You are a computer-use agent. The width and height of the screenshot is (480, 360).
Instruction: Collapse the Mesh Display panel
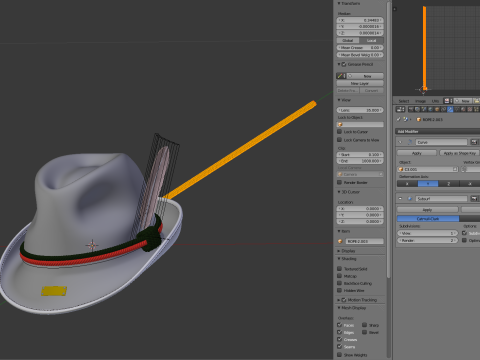point(339,308)
